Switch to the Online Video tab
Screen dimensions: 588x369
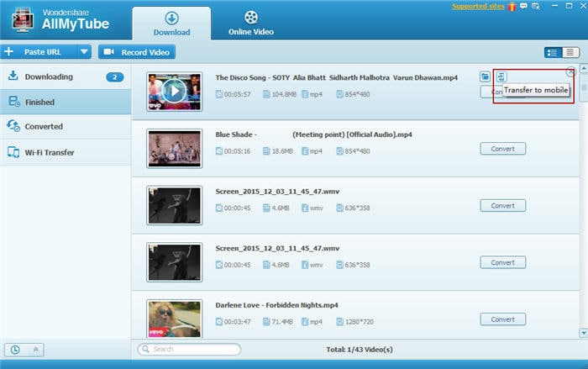[x=251, y=23]
